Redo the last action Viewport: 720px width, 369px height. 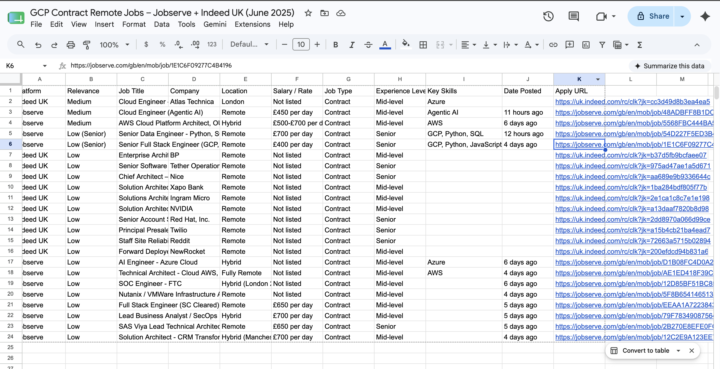[x=54, y=45]
